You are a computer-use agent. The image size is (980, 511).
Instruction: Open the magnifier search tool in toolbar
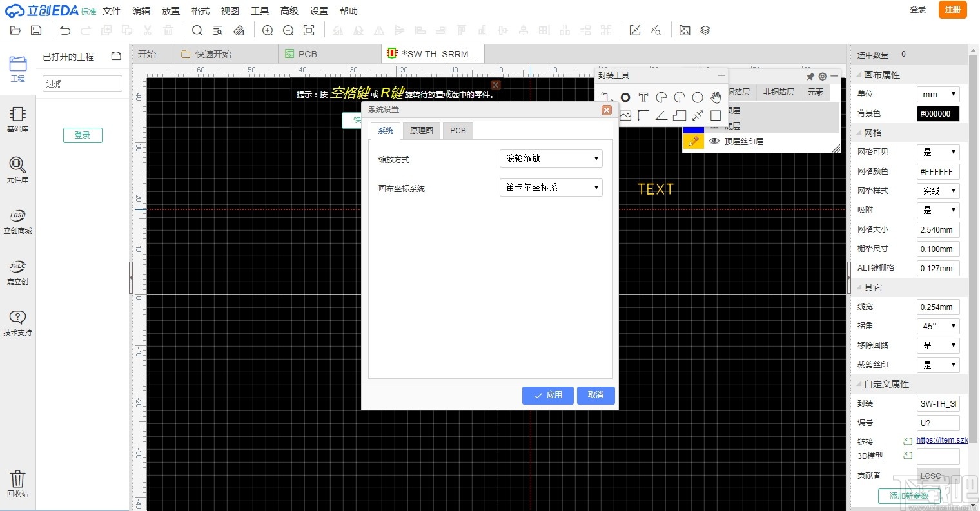tap(197, 30)
